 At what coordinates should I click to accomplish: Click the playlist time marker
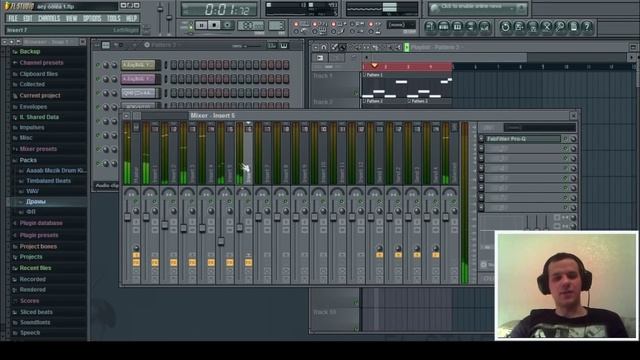(x=374, y=66)
